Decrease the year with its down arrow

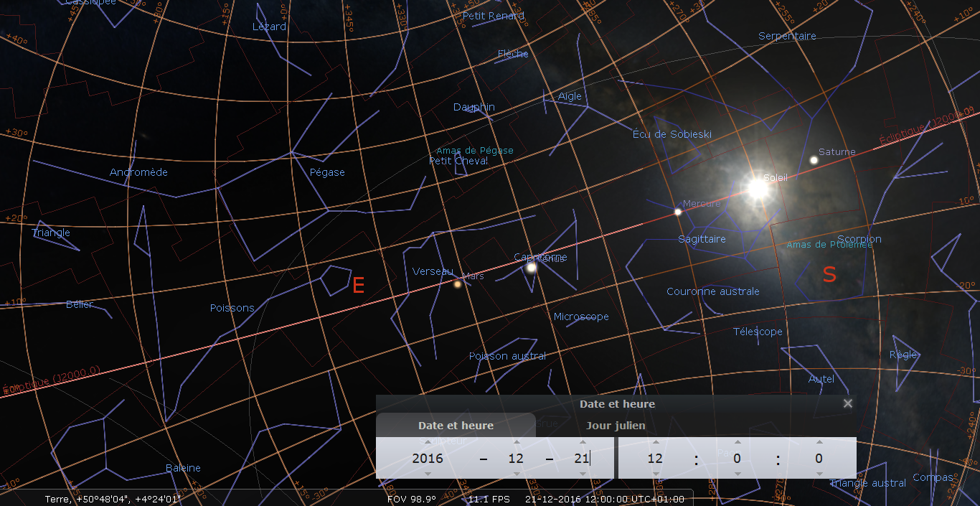pyautogui.click(x=428, y=474)
